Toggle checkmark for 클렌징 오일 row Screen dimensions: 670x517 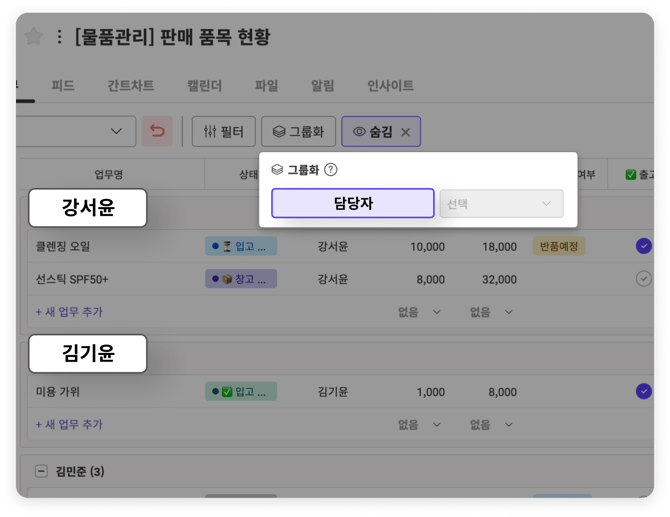(643, 246)
